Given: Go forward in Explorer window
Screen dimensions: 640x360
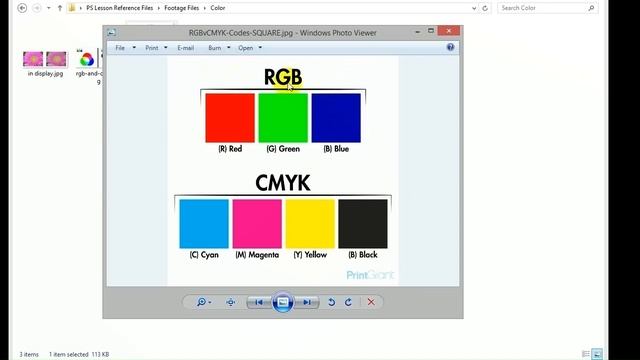Looking at the screenshot, I should click(x=36, y=8).
